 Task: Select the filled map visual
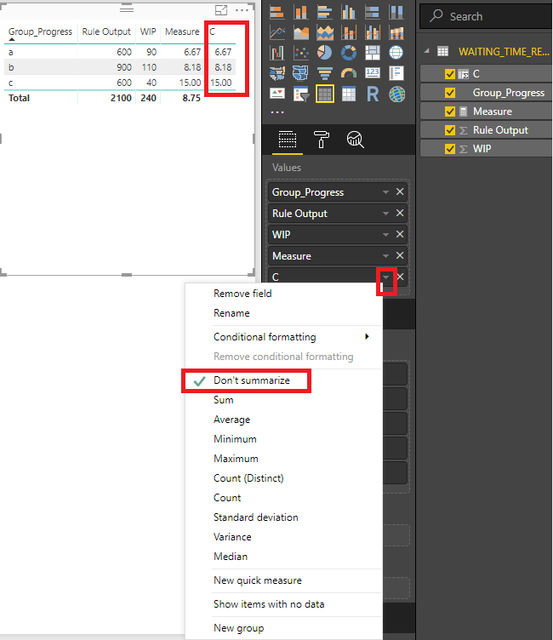(277, 73)
